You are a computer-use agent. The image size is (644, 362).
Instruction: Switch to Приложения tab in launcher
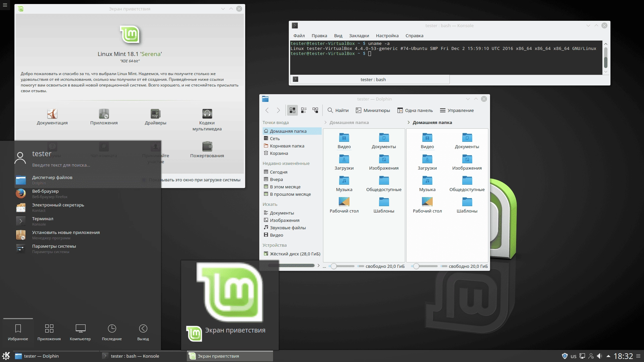tap(49, 332)
